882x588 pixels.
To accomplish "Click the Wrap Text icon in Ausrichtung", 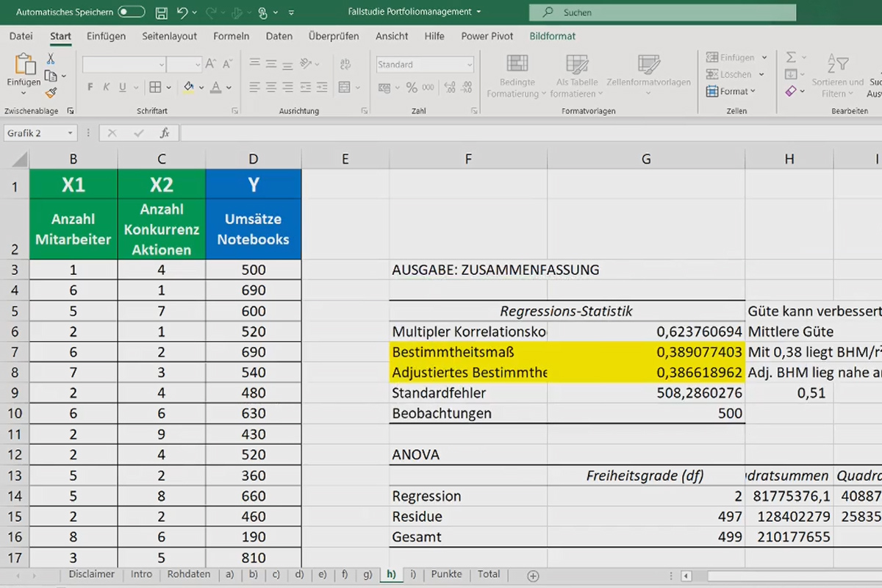I will [x=345, y=64].
